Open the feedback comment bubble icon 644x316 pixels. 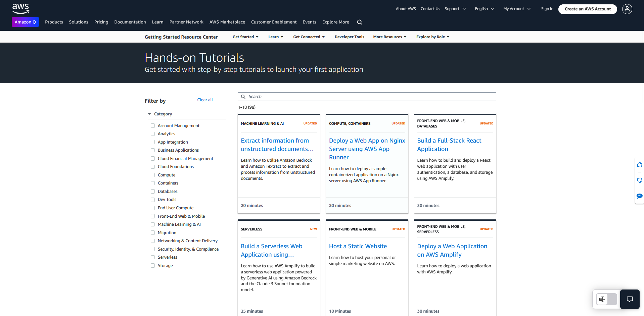[x=639, y=196]
